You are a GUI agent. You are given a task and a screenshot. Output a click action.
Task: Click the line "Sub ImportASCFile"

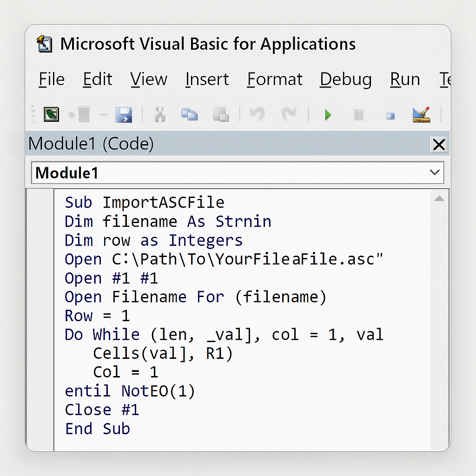pos(145,203)
